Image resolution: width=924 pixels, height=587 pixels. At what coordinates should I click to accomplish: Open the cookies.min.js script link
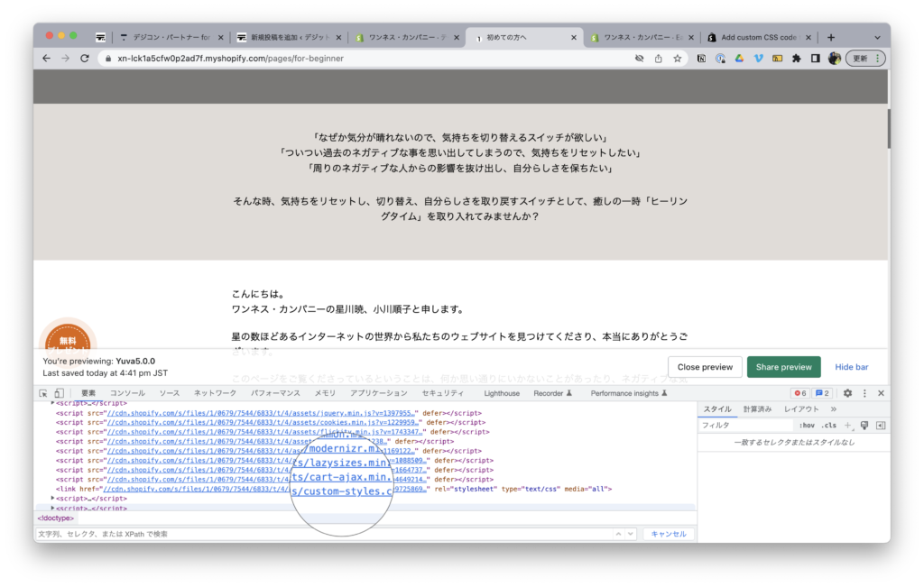(263, 422)
